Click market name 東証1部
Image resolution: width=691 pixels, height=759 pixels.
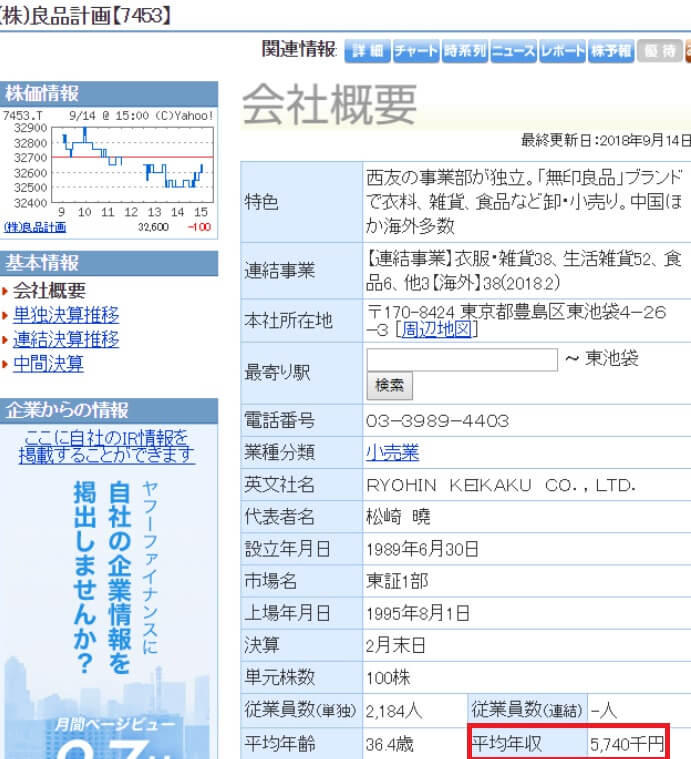[x=397, y=581]
